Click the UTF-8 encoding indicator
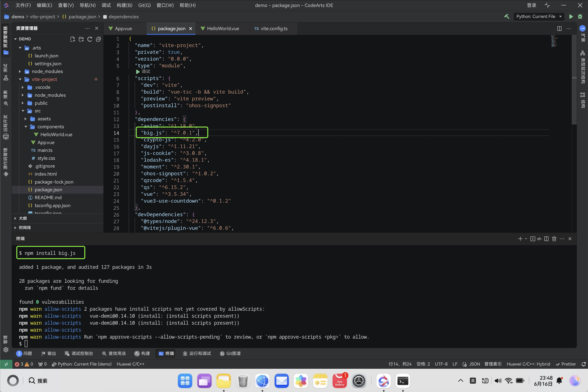The image size is (588, 392). 441,364
